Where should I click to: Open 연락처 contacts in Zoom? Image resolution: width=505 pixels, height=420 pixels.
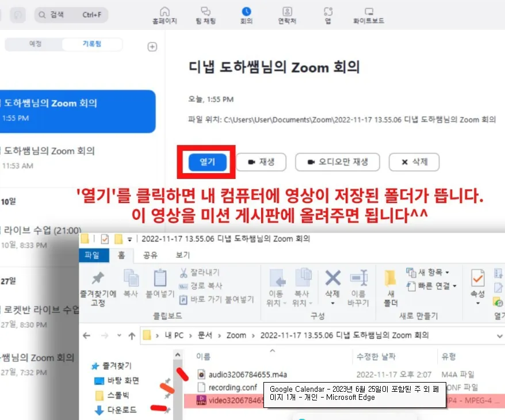point(287,15)
